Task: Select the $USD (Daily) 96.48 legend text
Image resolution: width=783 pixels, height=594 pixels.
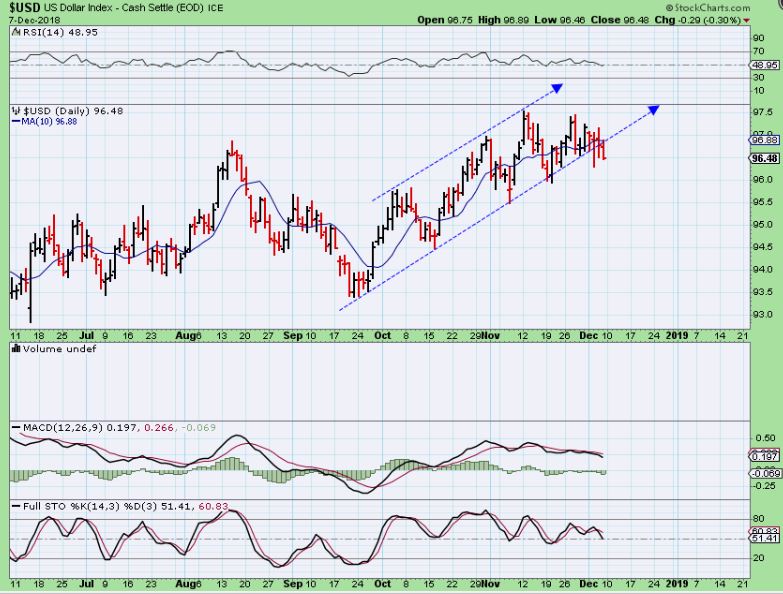Action: (x=73, y=111)
